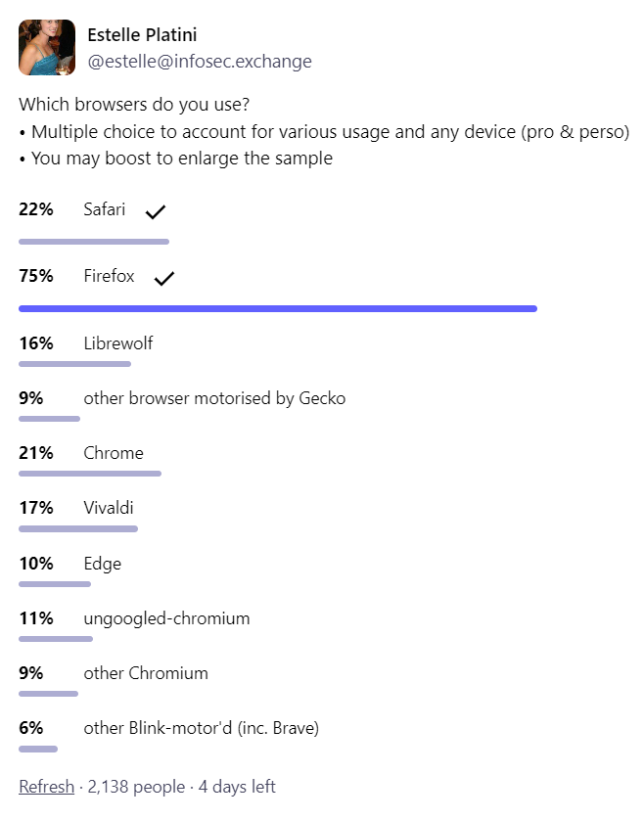Click the checkmark next to Firefox

(x=163, y=278)
